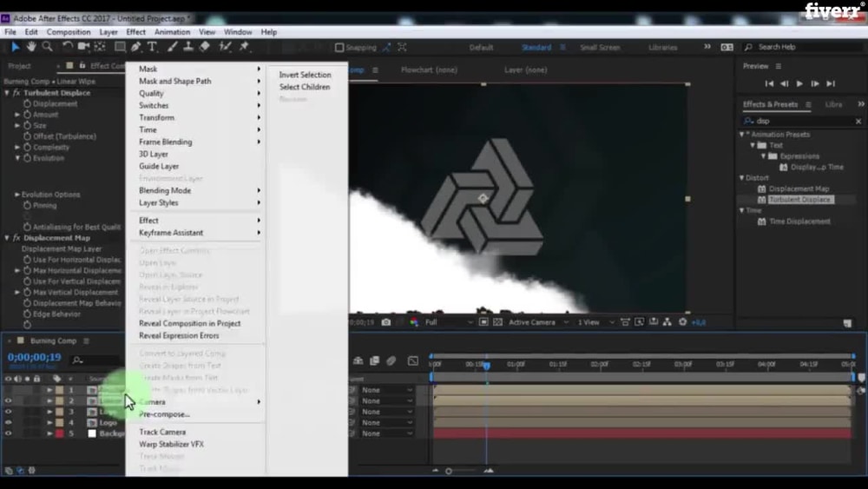This screenshot has height=489, width=868.
Task: Click the graph editor icon in timeline
Action: tap(413, 361)
